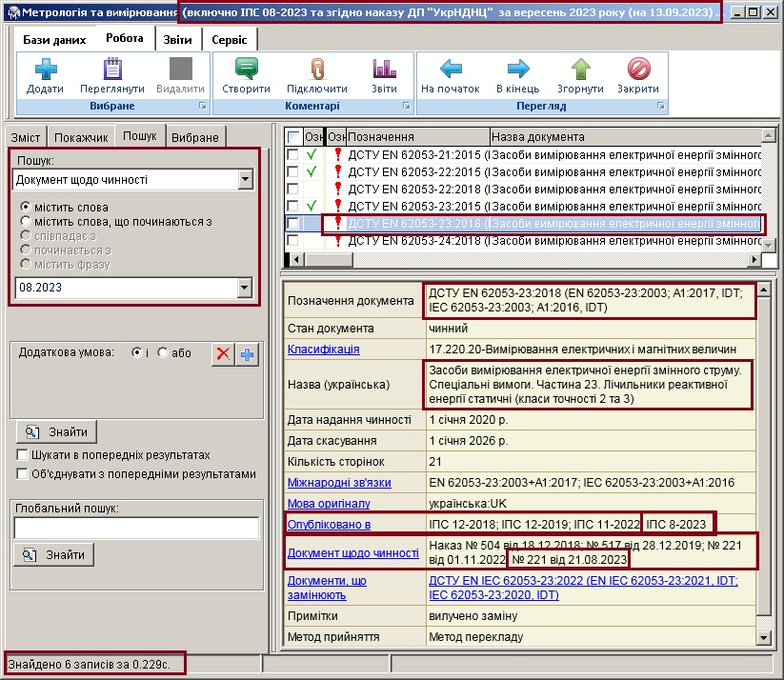The image size is (784, 680).
Task: Jump forward with В кінець arrow
Action: coord(518,69)
